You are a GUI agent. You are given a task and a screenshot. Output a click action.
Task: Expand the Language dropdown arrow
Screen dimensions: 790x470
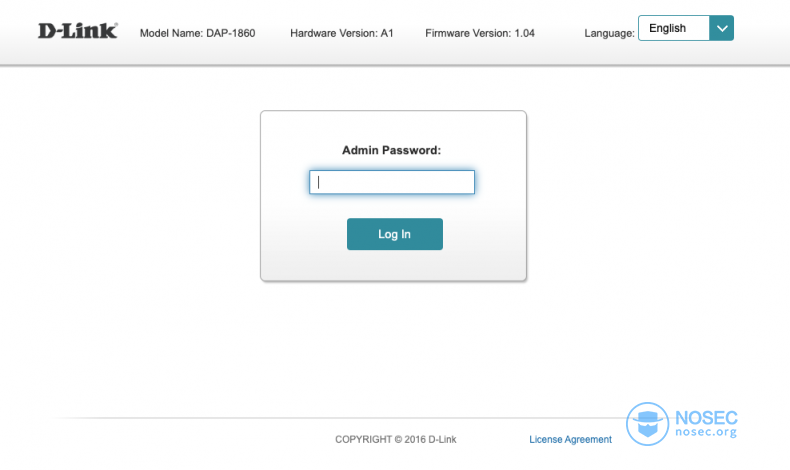(721, 28)
